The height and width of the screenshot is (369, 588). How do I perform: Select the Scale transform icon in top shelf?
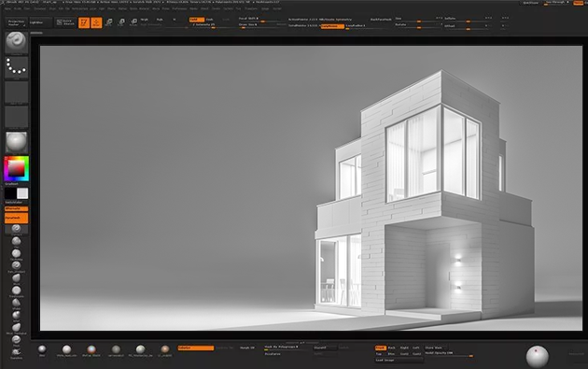coord(121,22)
